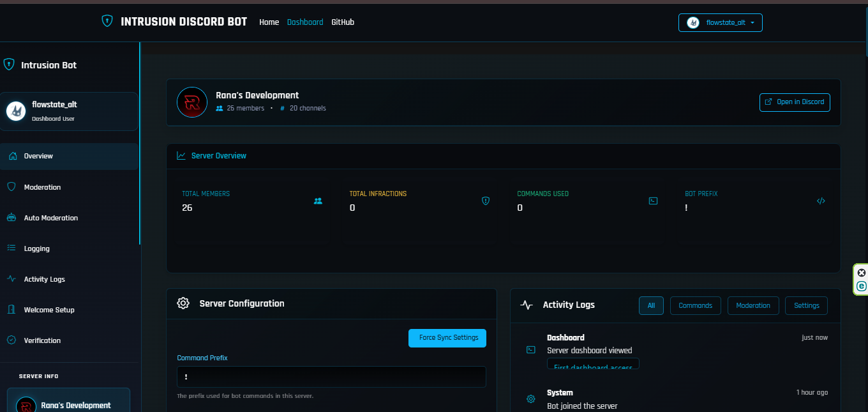Select the All activity filter
868x412 pixels.
[x=651, y=305]
